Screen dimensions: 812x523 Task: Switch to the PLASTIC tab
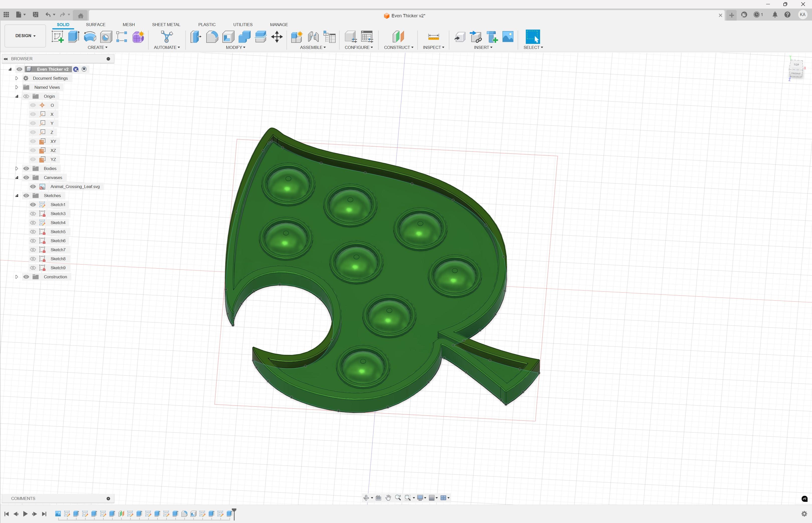click(207, 25)
